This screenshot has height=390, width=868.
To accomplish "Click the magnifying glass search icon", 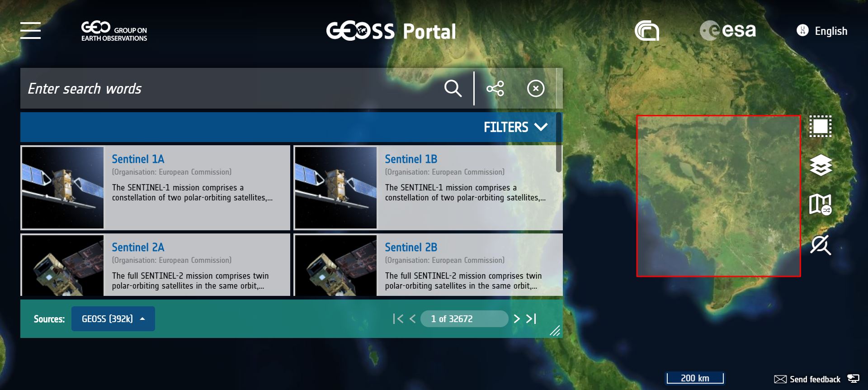I will [453, 88].
